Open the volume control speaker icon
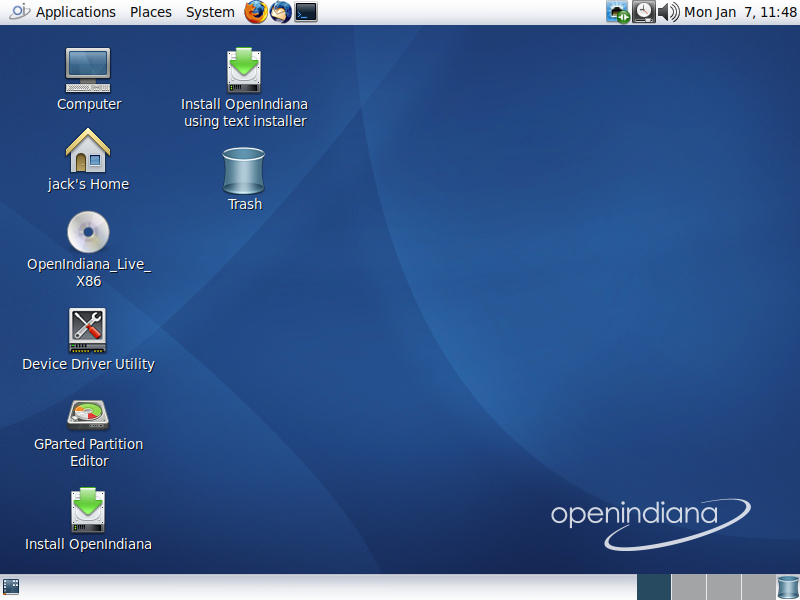The width and height of the screenshot is (800, 600). (668, 12)
